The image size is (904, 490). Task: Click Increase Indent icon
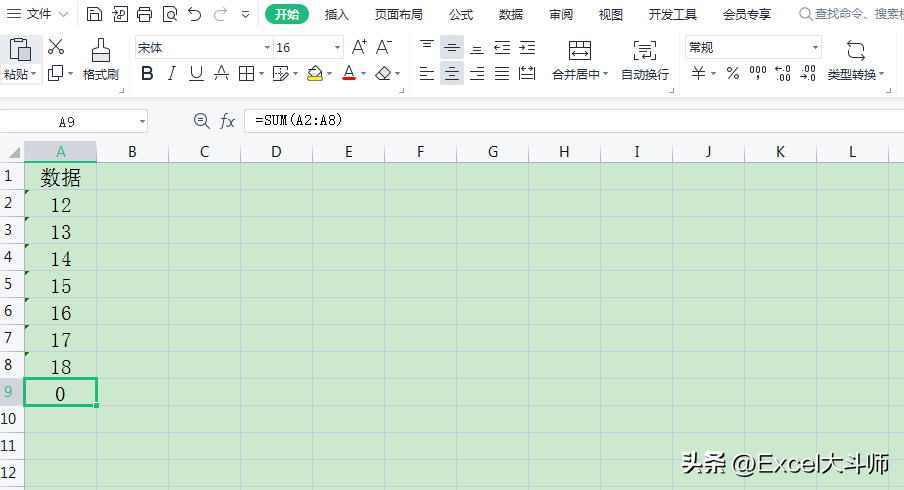527,47
